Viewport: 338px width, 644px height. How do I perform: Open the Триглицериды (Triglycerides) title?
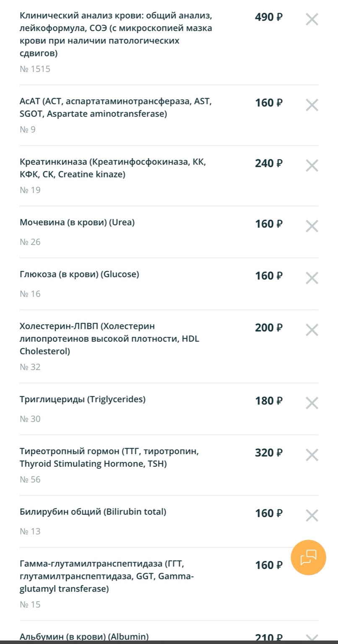83,400
